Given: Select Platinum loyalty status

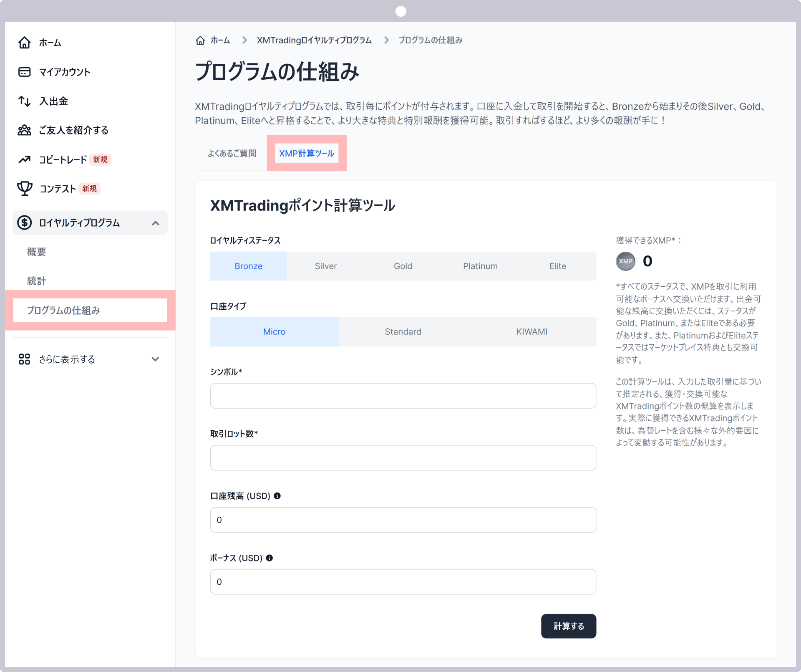Looking at the screenshot, I should (x=480, y=266).
